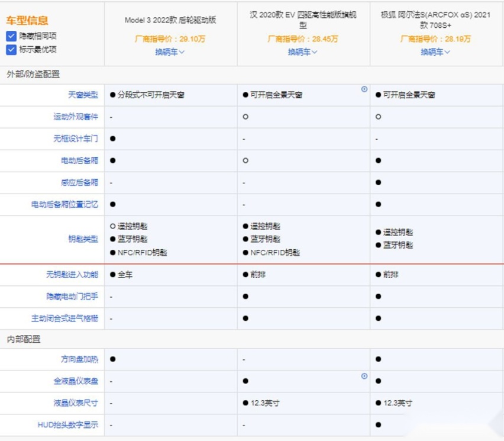This screenshot has width=504, height=441.
Task: Click the 厂商指导价 28.19万 price
Action: [435, 39]
